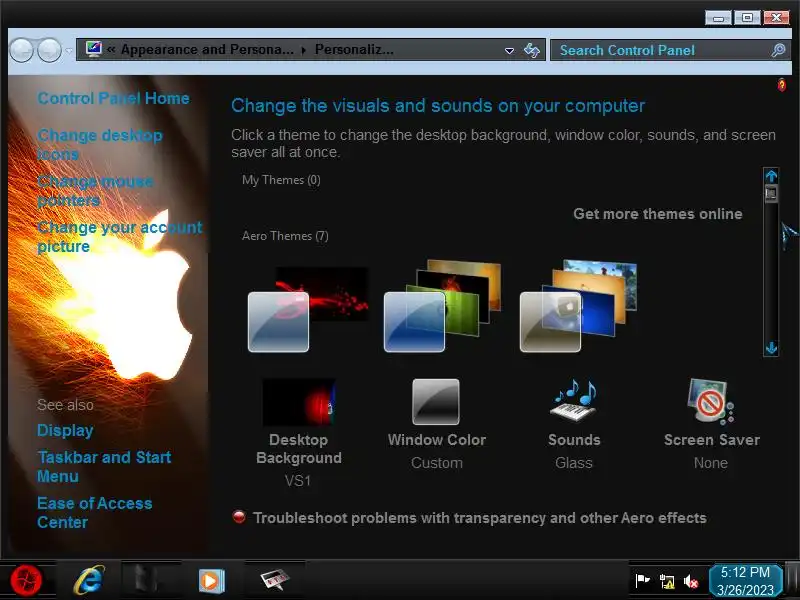
Task: Open Change your account picture link
Action: 120,237
